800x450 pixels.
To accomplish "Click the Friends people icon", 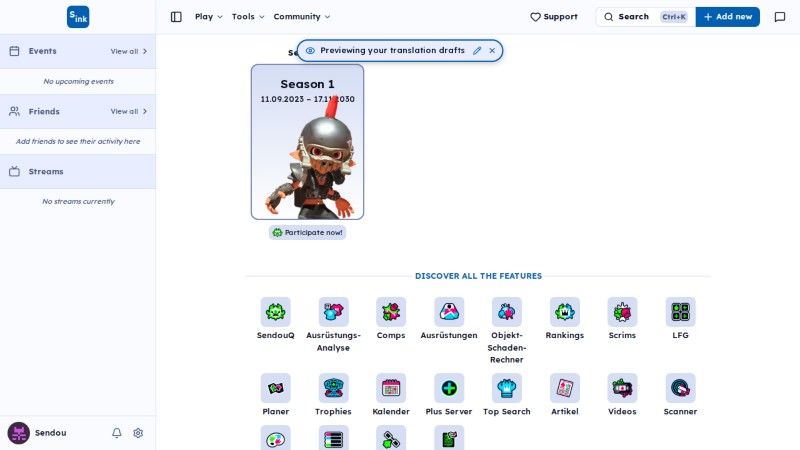I will click(x=14, y=111).
